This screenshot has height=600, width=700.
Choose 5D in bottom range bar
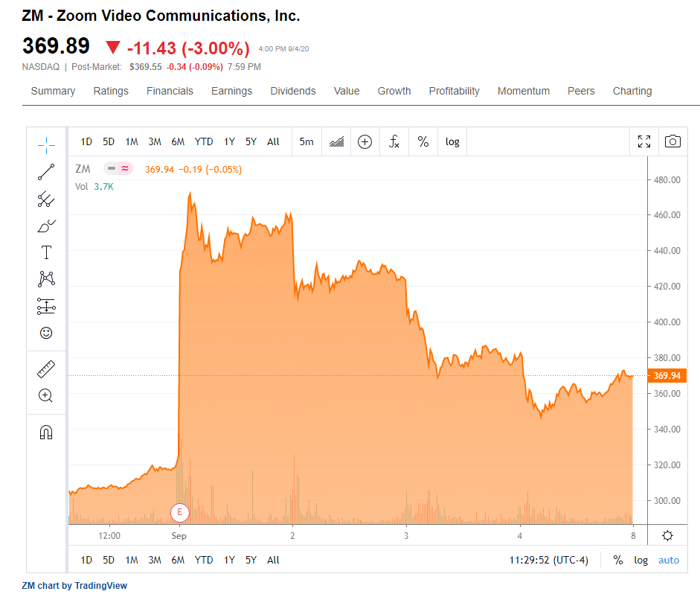pyautogui.click(x=109, y=561)
